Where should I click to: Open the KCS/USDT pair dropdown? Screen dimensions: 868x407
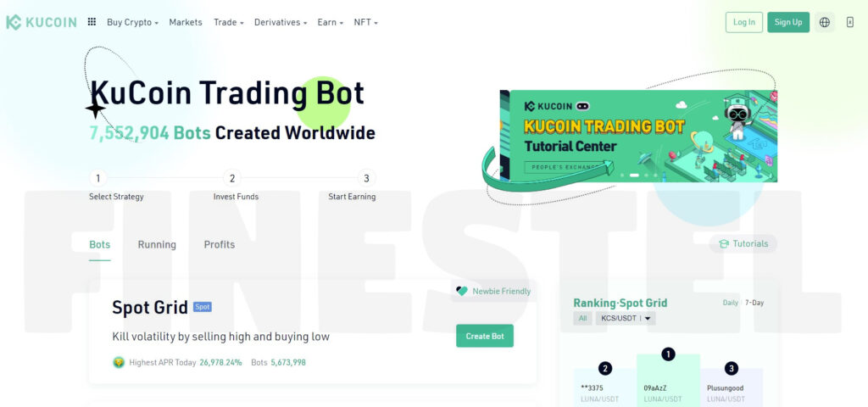[626, 319]
